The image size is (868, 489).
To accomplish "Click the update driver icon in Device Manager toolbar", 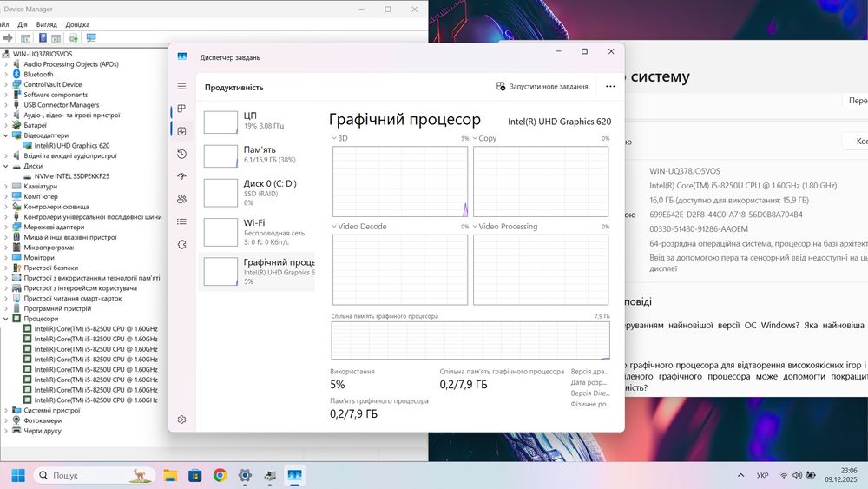I will point(73,37).
